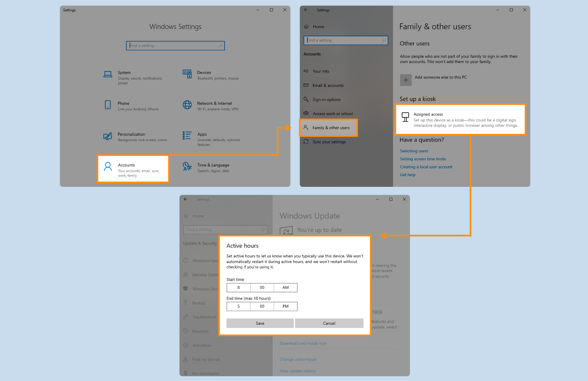Screen dimensions: 588x381
Task: Select Family & other users in sidebar
Action: (x=329, y=128)
